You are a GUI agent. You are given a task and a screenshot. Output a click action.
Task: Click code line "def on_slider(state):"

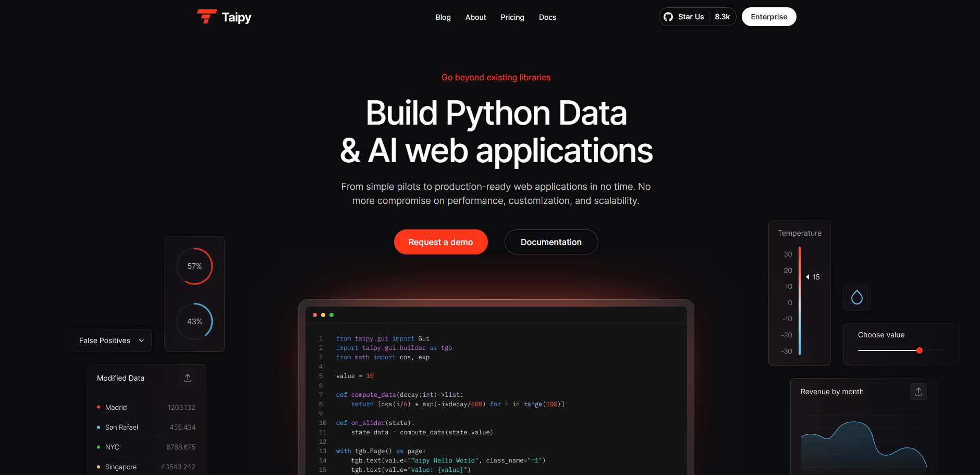[x=375, y=423]
